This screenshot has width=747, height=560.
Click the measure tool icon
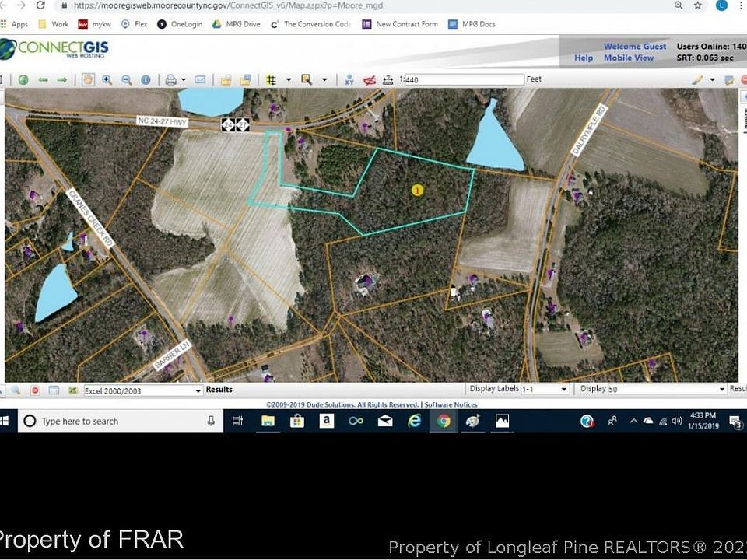tap(388, 80)
